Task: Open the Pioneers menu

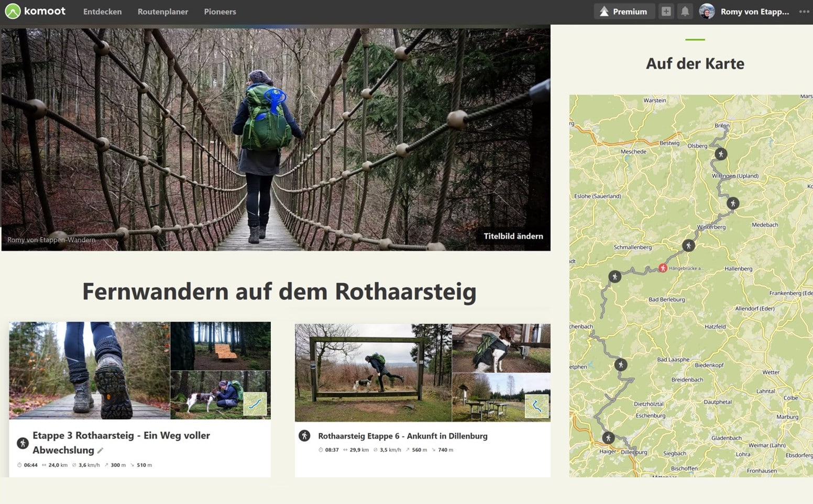Action: coord(220,12)
